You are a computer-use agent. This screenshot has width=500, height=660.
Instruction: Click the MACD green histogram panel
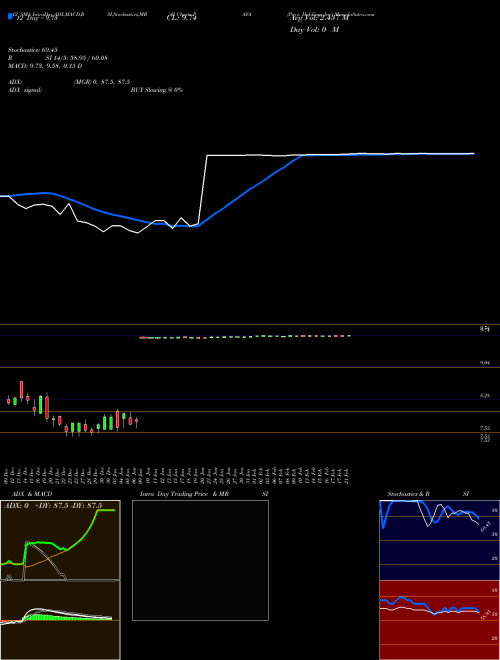coord(60,620)
